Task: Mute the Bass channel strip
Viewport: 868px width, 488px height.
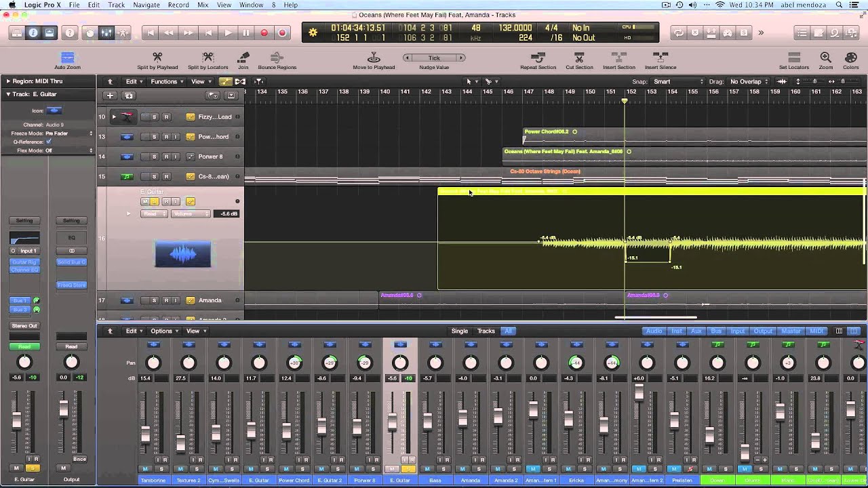Action: (x=427, y=469)
